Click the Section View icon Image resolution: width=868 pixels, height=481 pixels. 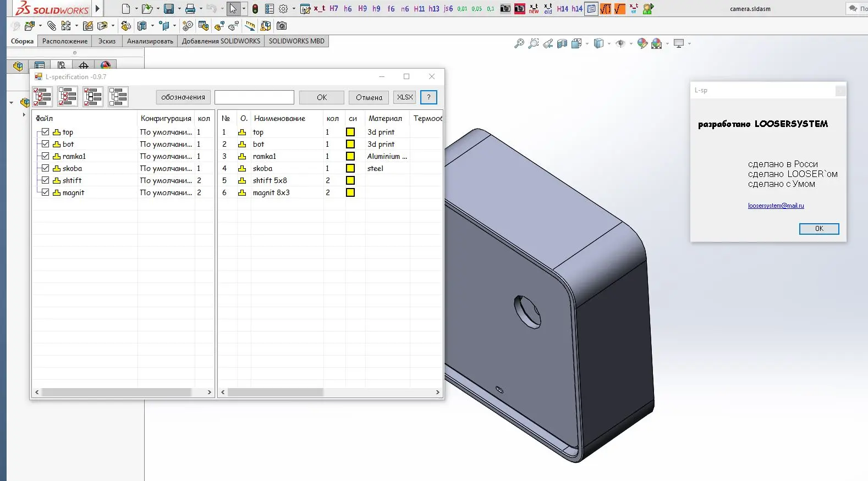tap(562, 43)
